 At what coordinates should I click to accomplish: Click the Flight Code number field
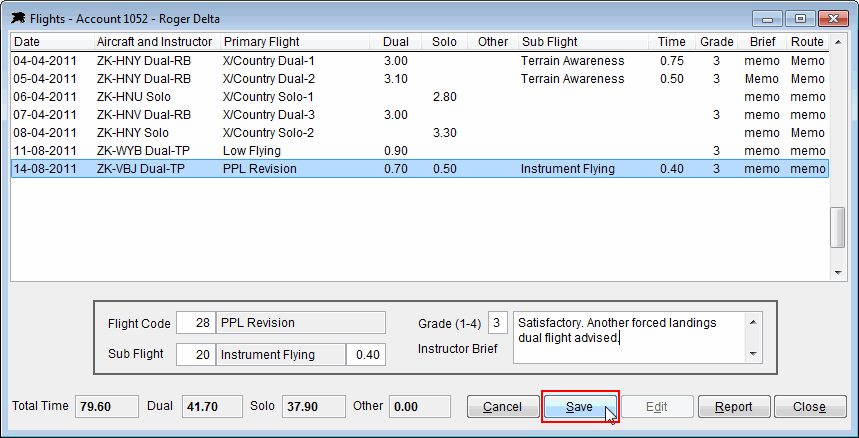pyautogui.click(x=196, y=323)
